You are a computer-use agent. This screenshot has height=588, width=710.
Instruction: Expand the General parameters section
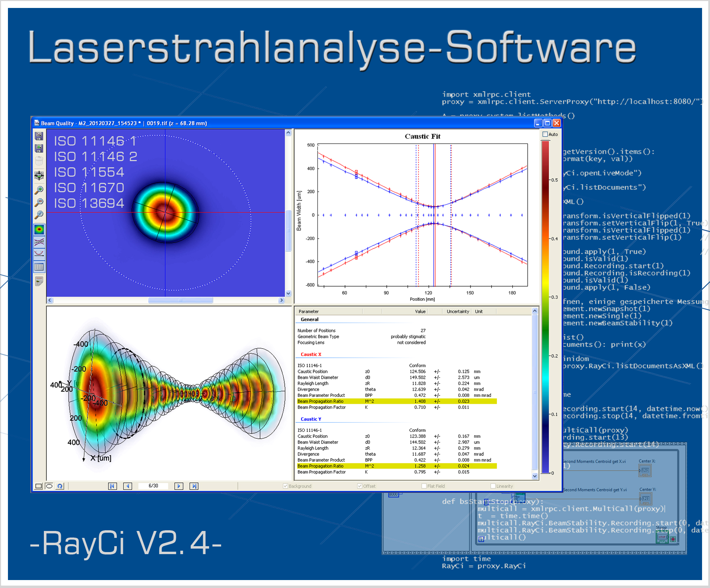(x=309, y=319)
